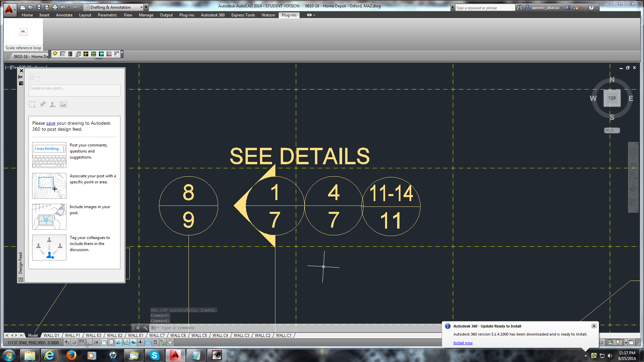Open the Annotate ribbon tab
644x362 pixels.
(x=64, y=15)
